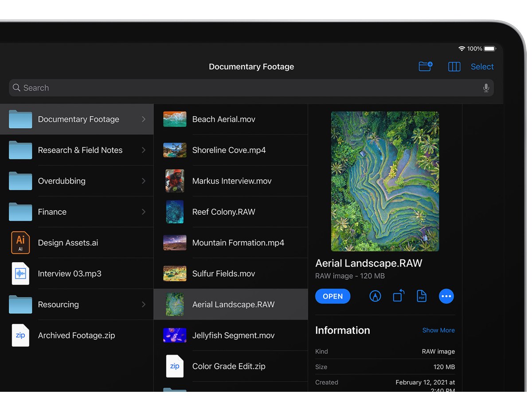This screenshot has height=410, width=532.
Task: Select the Sulfur Fields.mov thumbnail
Action: pos(175,274)
